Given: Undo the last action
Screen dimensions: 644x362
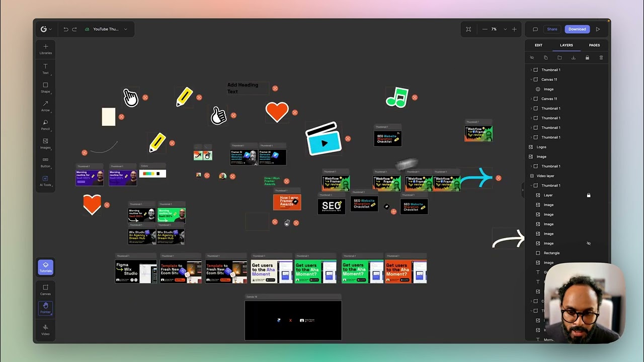Looking at the screenshot, I should coord(65,29).
